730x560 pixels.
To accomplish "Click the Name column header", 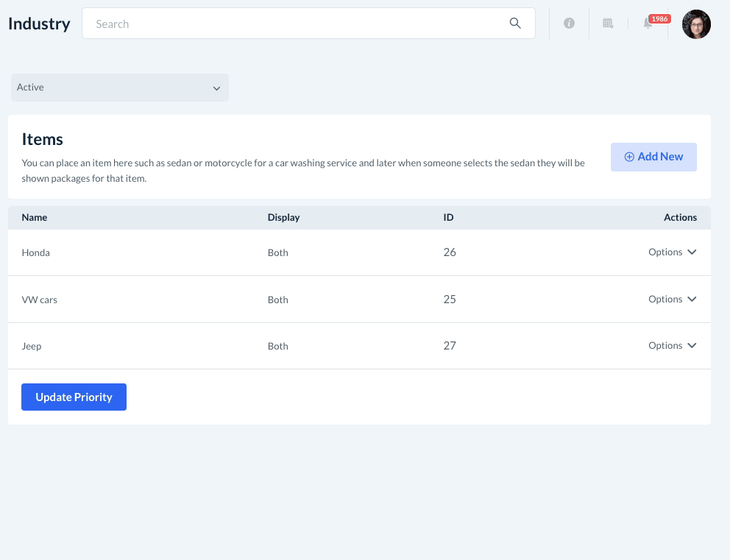I will pyautogui.click(x=35, y=218).
